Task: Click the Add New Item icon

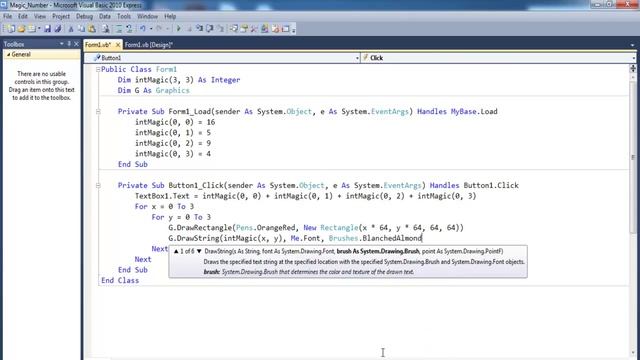Action: (x=31, y=29)
